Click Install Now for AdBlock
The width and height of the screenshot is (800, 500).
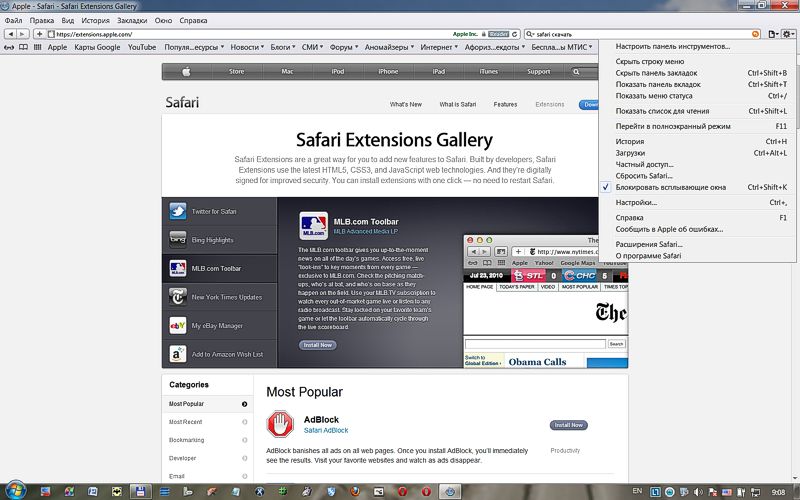568,425
